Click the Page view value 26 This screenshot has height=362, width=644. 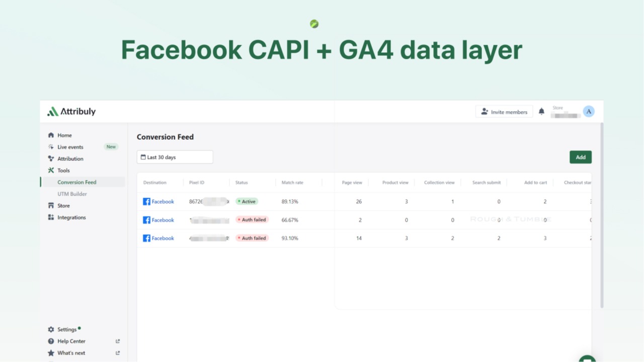pyautogui.click(x=359, y=202)
